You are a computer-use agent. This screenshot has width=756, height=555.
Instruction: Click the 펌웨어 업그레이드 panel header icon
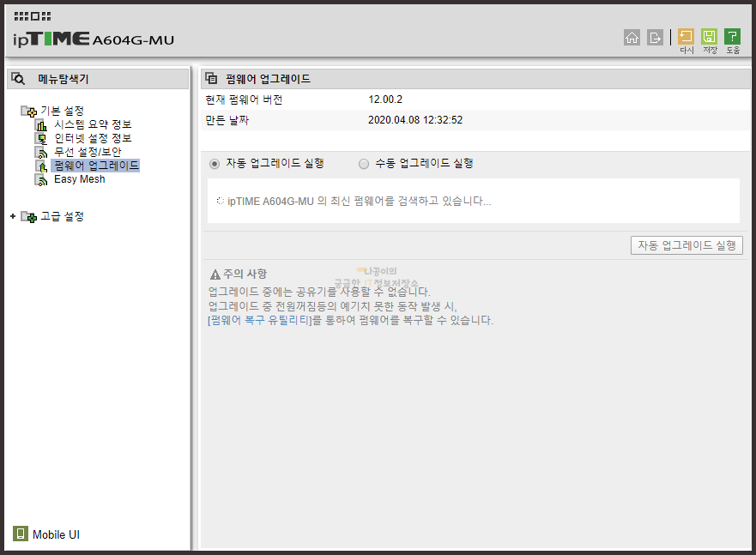[x=211, y=78]
